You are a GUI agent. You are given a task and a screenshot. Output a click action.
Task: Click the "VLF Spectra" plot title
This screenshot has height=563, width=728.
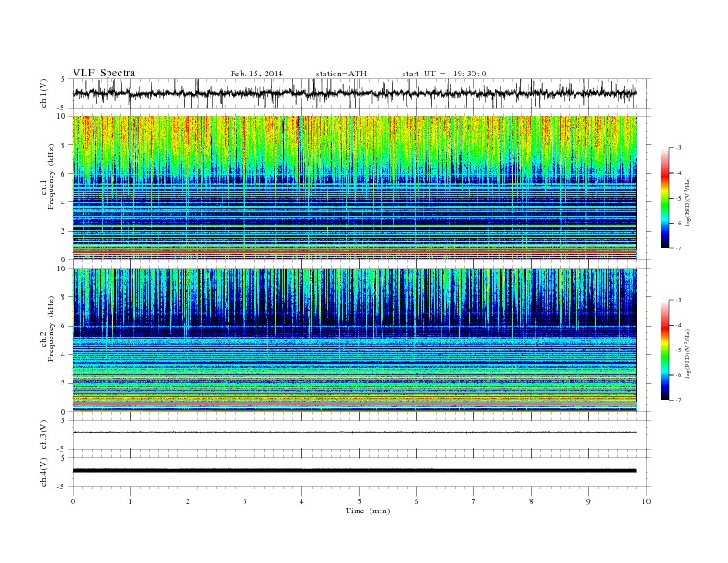104,73
